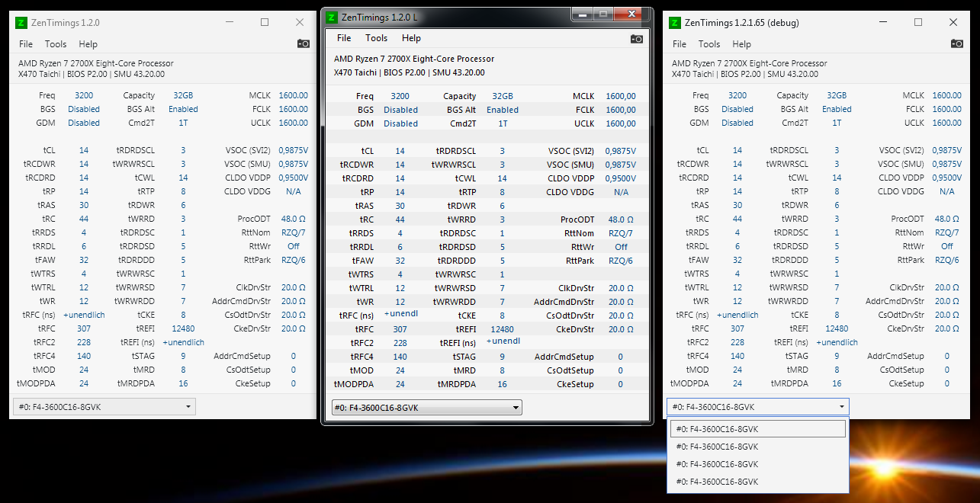Click UCLK value 1600.00 in ZenTimings debug window
Screen dimensions: 980x503
point(946,123)
